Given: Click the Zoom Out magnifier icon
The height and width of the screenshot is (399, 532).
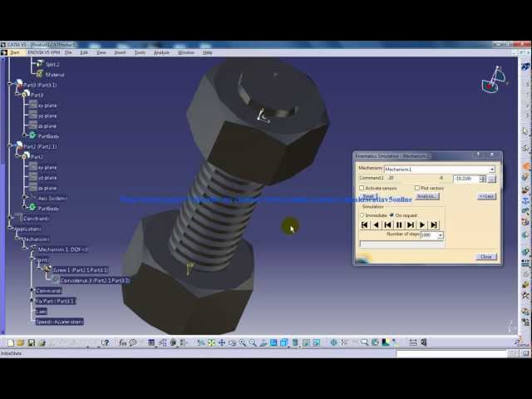Looking at the screenshot, I should (x=253, y=342).
